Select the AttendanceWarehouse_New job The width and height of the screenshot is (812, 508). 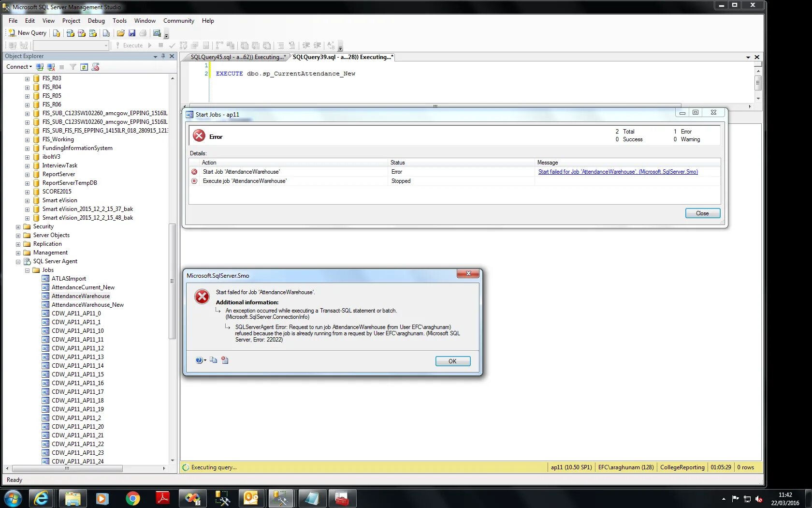(87, 305)
